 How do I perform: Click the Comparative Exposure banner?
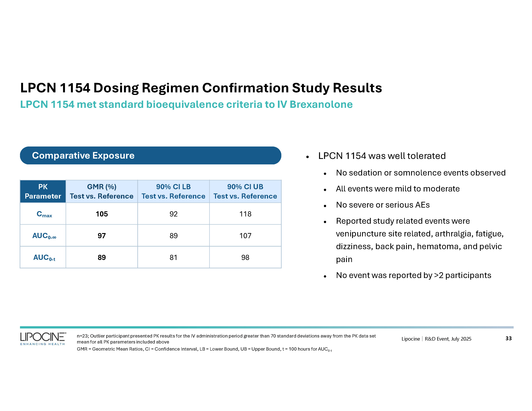(150, 155)
